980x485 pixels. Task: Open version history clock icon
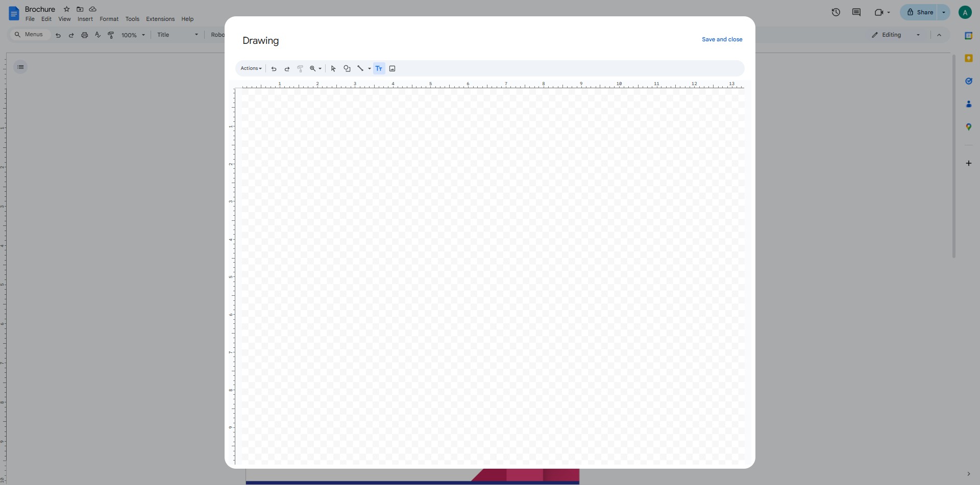click(x=836, y=12)
